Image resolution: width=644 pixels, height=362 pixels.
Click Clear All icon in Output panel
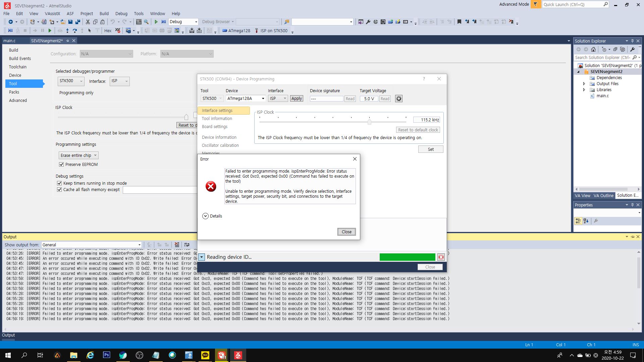pyautogui.click(x=177, y=245)
